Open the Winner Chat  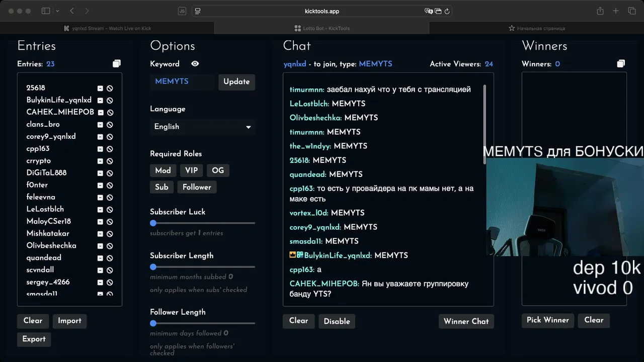click(x=466, y=321)
